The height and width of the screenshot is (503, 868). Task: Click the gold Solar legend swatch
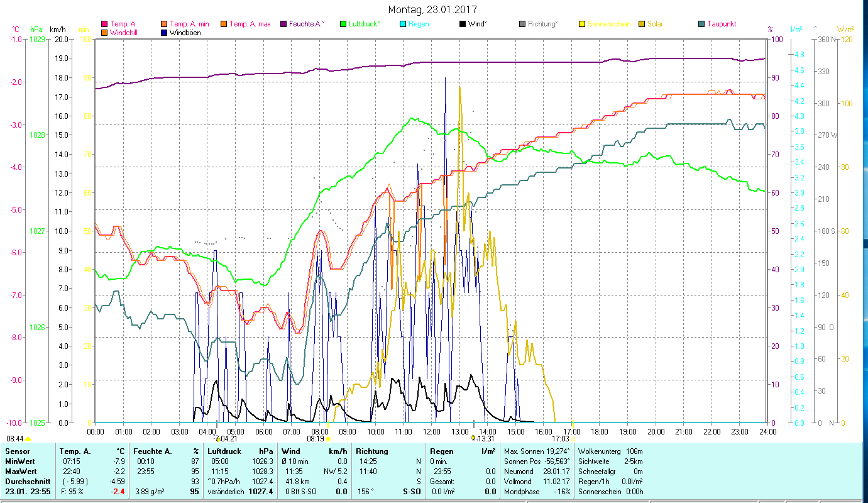pos(642,25)
